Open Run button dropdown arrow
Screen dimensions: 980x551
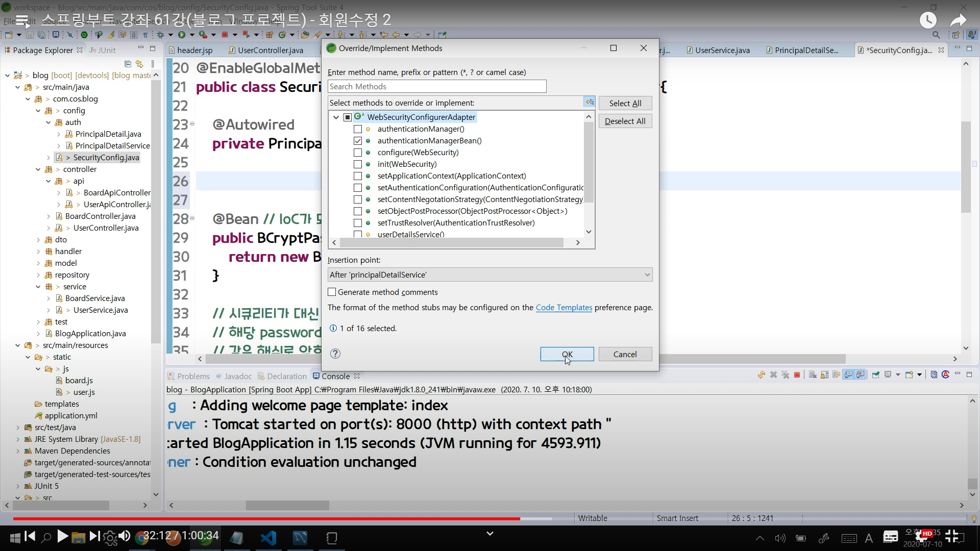[192, 35]
